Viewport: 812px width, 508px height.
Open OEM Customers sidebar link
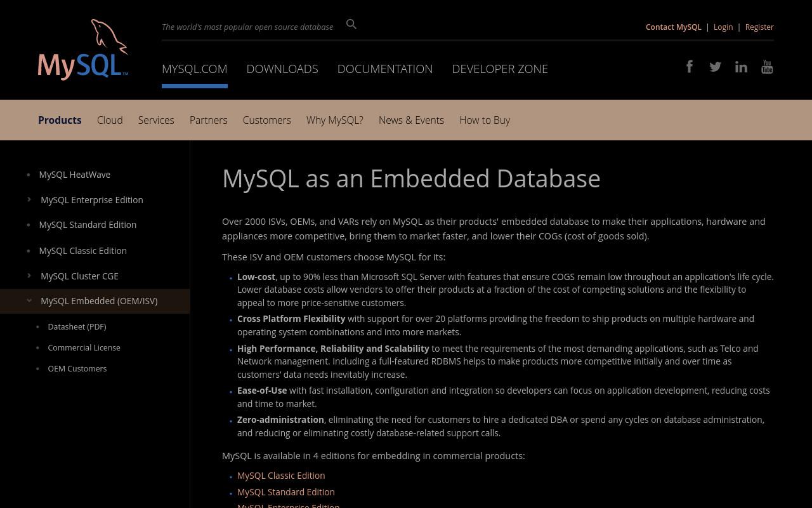point(77,368)
